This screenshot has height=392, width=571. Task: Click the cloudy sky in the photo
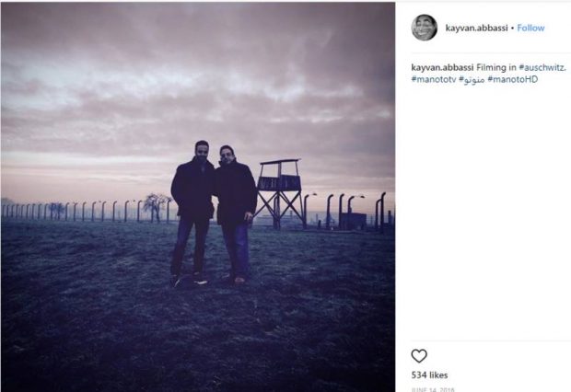[184, 74]
